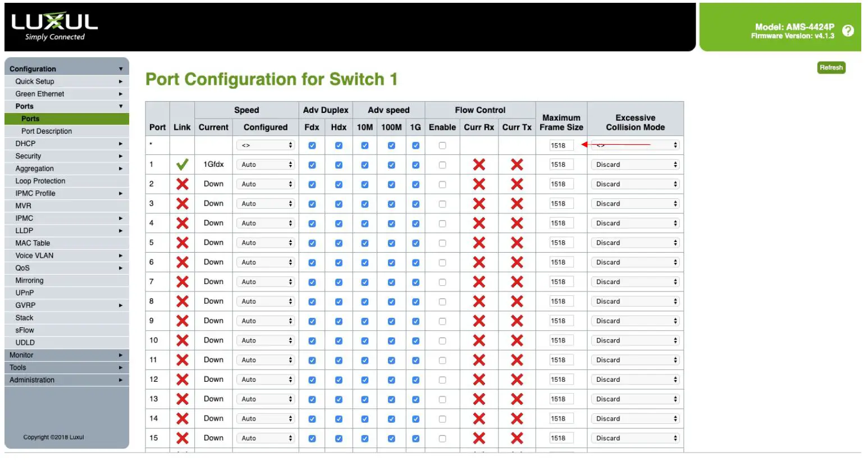This screenshot has width=868, height=461.
Task: Click the red link-down X for port 2
Action: [182, 184]
